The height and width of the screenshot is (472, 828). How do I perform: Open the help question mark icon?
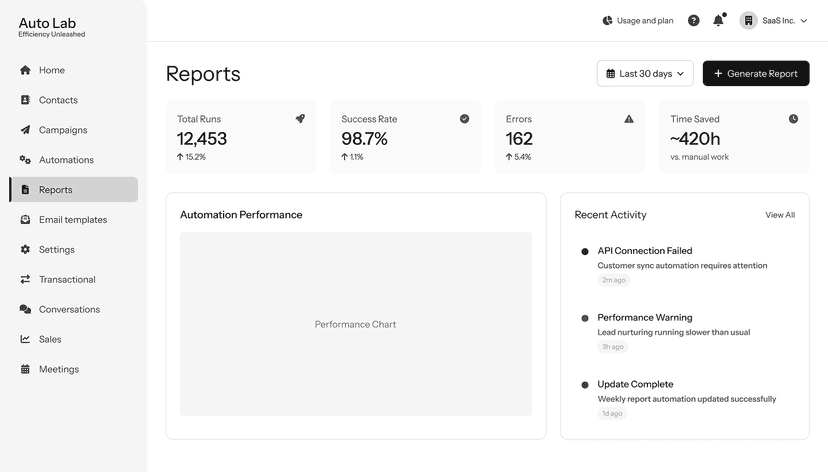693,21
